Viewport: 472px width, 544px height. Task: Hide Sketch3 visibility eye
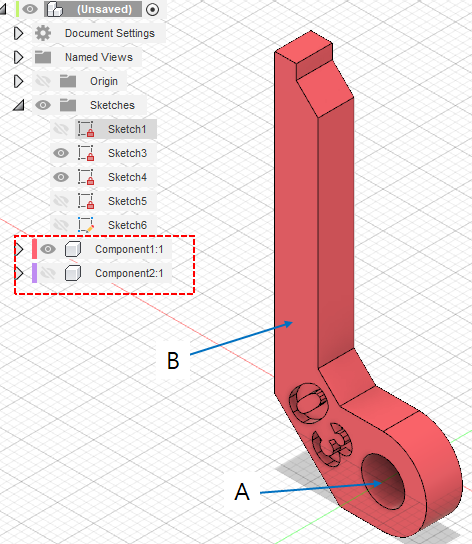click(61, 153)
